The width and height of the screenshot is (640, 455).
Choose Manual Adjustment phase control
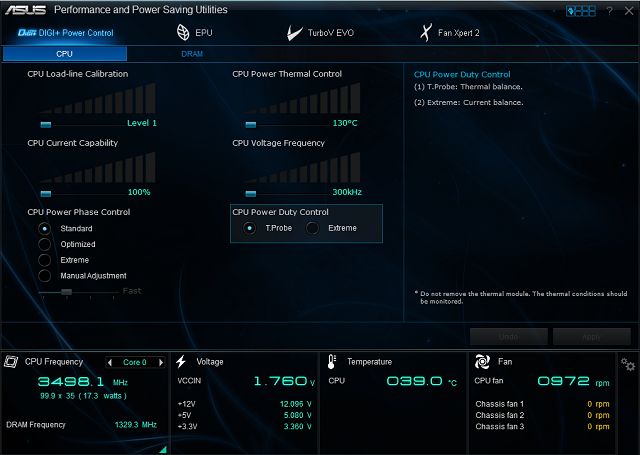[x=44, y=275]
